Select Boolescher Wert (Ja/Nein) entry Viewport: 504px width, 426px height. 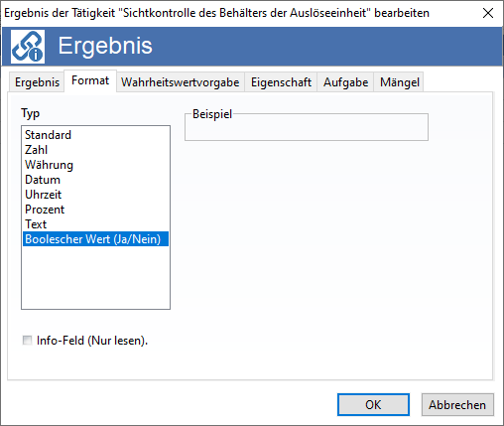coord(95,239)
